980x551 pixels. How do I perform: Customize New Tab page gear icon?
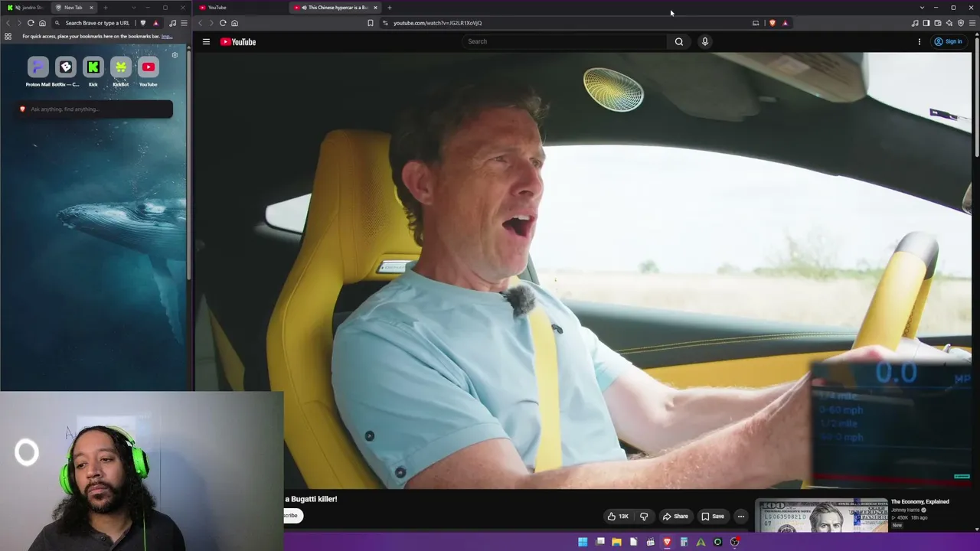pos(175,55)
